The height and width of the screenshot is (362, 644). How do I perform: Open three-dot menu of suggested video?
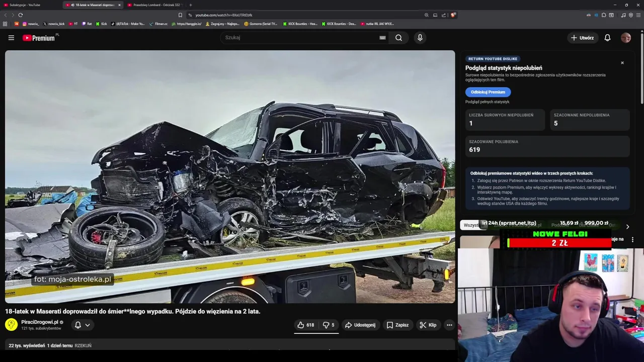point(632,240)
